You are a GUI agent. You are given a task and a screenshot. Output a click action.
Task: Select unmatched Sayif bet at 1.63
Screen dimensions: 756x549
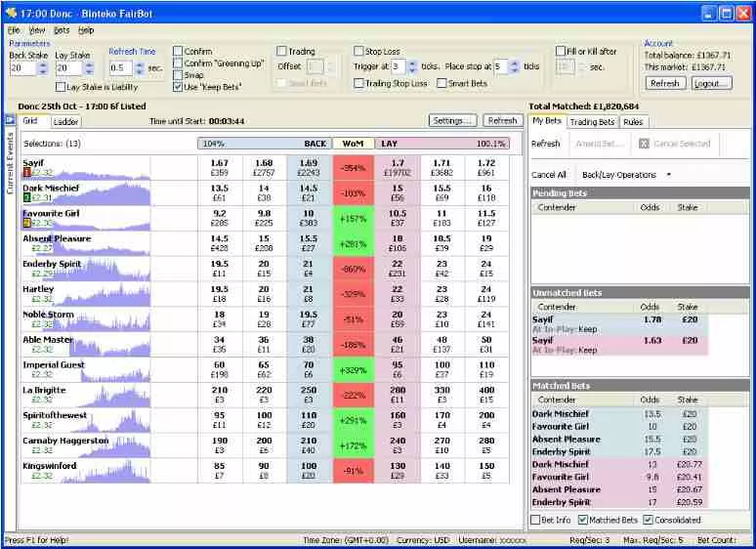[x=619, y=345]
